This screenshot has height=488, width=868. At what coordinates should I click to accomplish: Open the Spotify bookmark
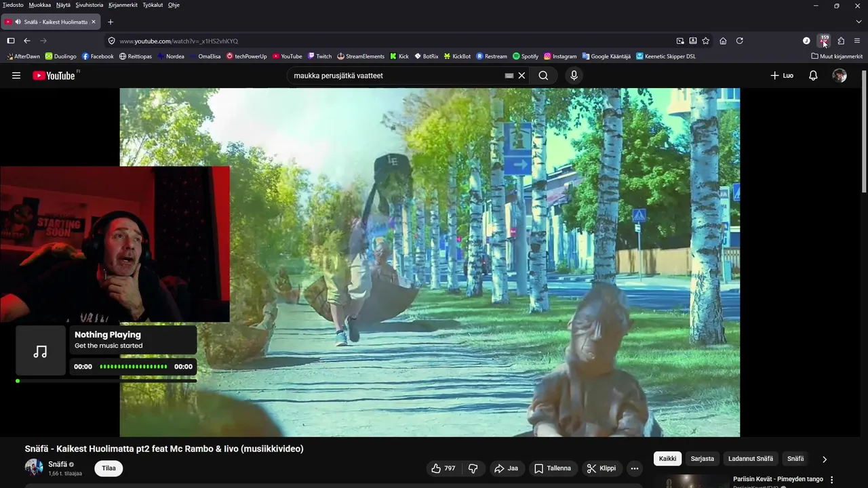tap(526, 56)
